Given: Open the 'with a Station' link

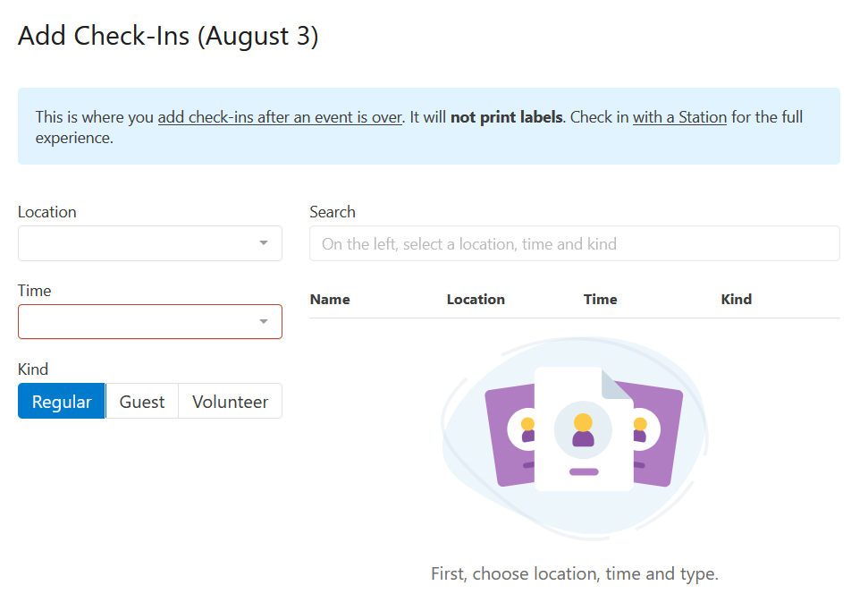Looking at the screenshot, I should coord(680,116).
